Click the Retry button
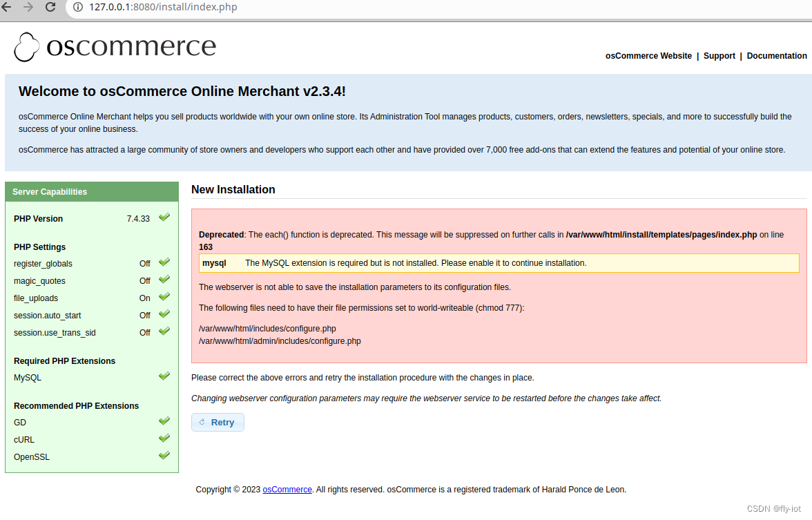The height and width of the screenshot is (520, 812). tap(217, 422)
